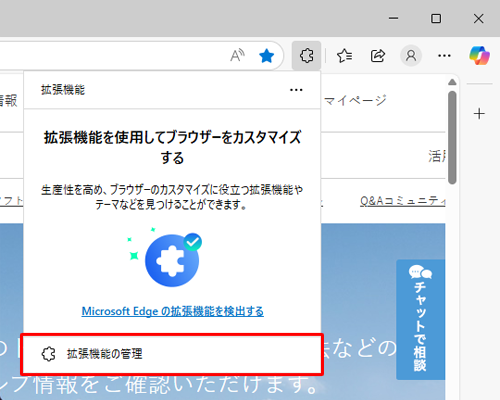Open the Microsoft Edge の拡張機能を検出する link

click(x=173, y=311)
